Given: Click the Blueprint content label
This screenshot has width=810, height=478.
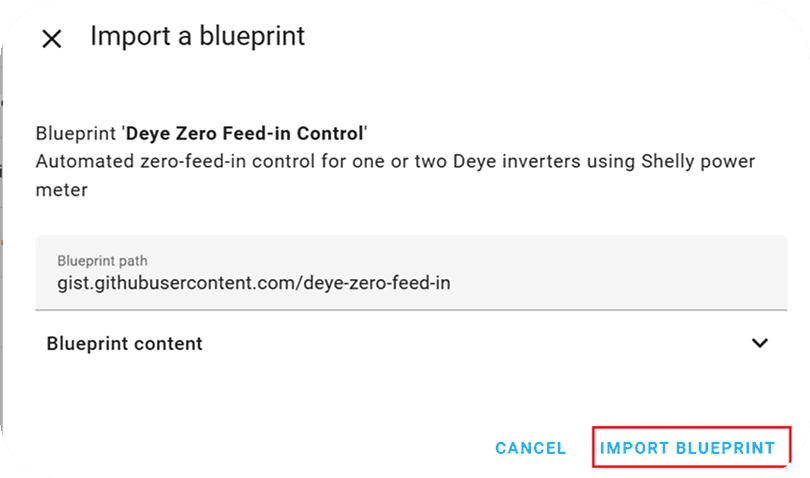Looking at the screenshot, I should 124,343.
